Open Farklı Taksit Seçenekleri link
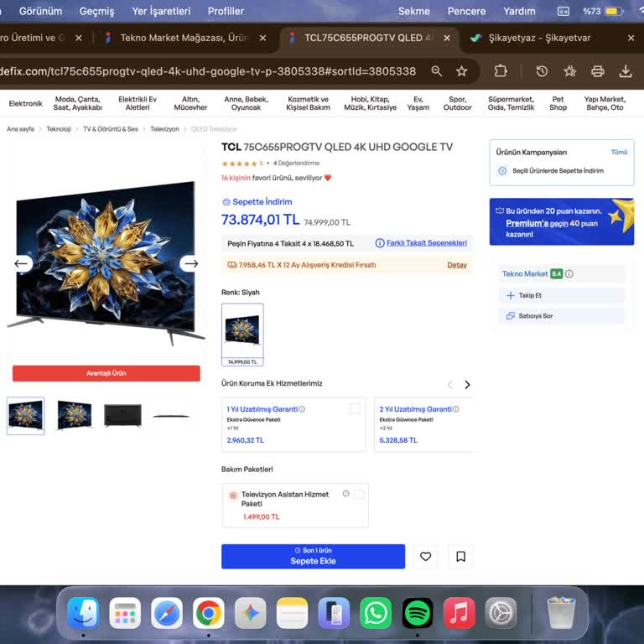The width and height of the screenshot is (644, 644). pos(426,243)
